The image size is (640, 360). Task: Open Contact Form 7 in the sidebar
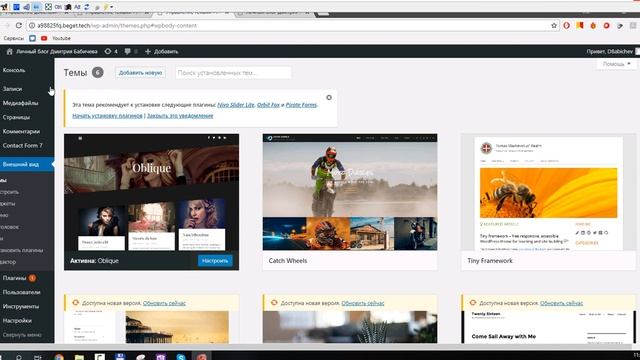click(22, 145)
